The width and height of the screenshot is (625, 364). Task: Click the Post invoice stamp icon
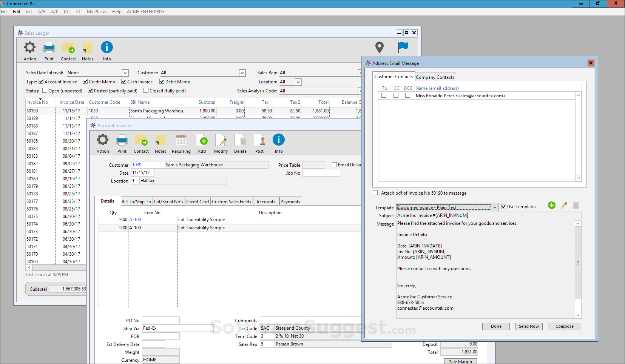point(259,141)
